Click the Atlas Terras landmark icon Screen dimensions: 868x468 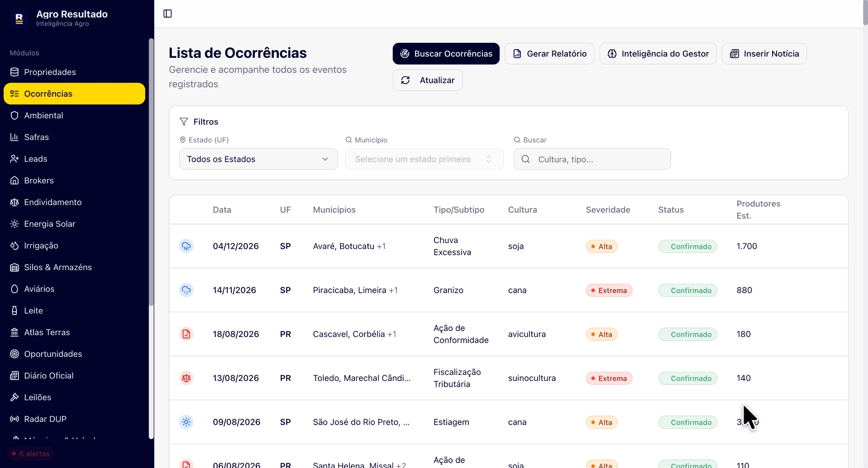[14, 332]
